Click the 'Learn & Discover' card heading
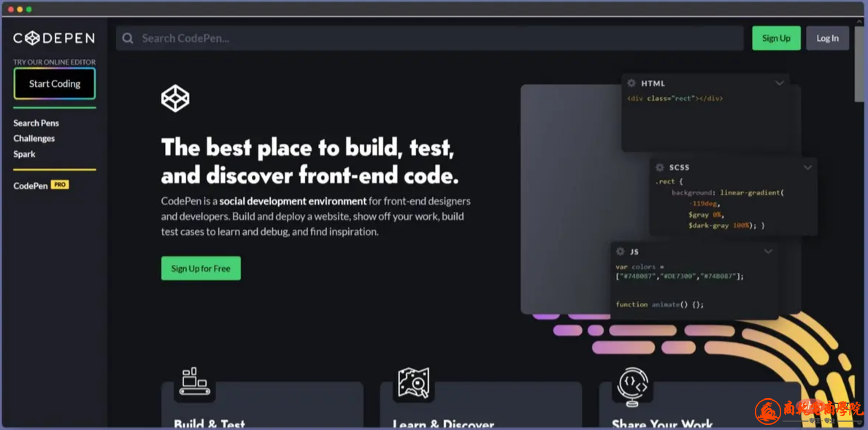Screen dimensions: 868x430 (443, 424)
